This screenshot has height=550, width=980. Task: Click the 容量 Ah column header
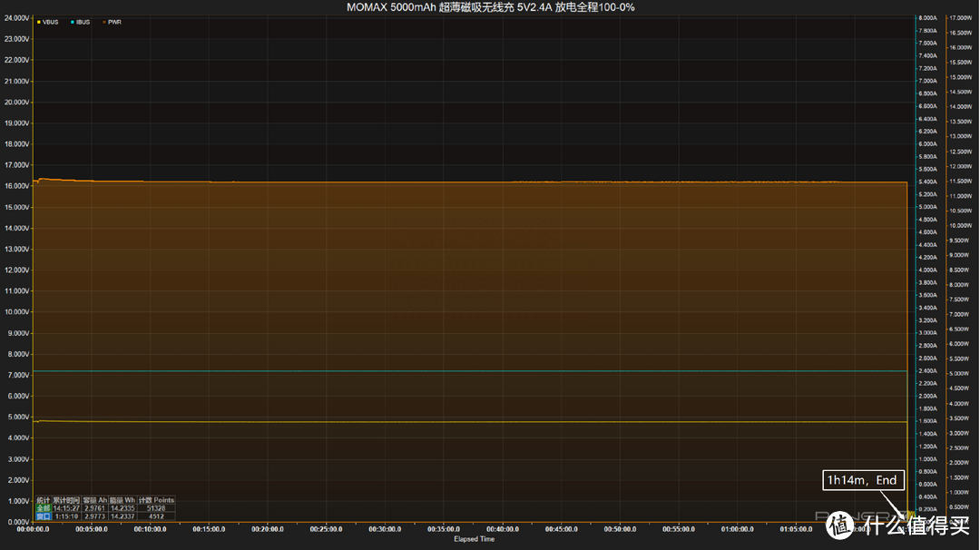95,500
